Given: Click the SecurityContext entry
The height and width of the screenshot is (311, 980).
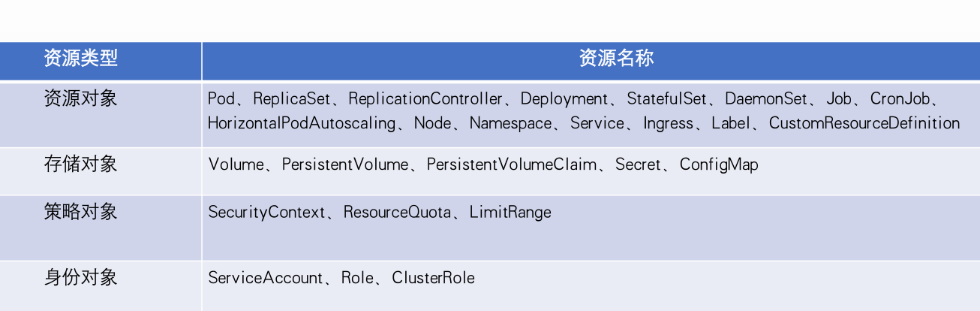Looking at the screenshot, I should click(266, 213).
